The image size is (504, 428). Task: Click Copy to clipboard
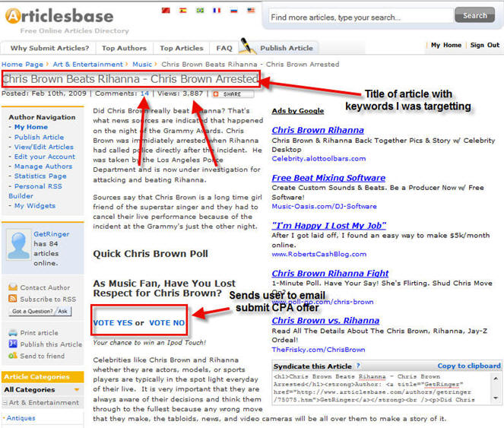click(x=468, y=366)
